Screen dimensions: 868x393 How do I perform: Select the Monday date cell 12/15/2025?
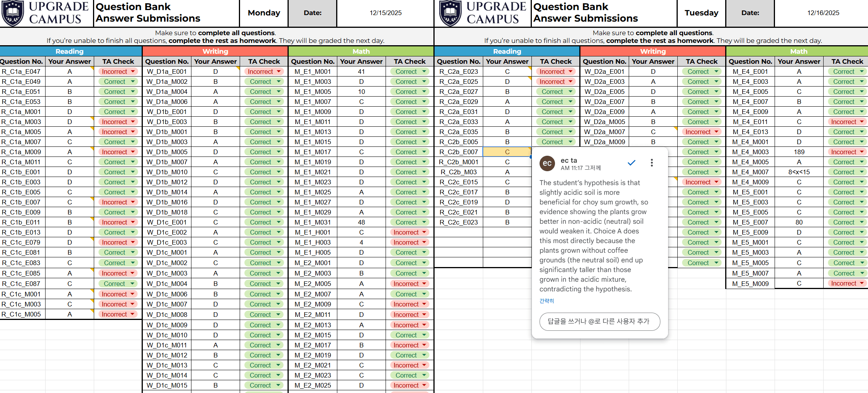point(385,13)
